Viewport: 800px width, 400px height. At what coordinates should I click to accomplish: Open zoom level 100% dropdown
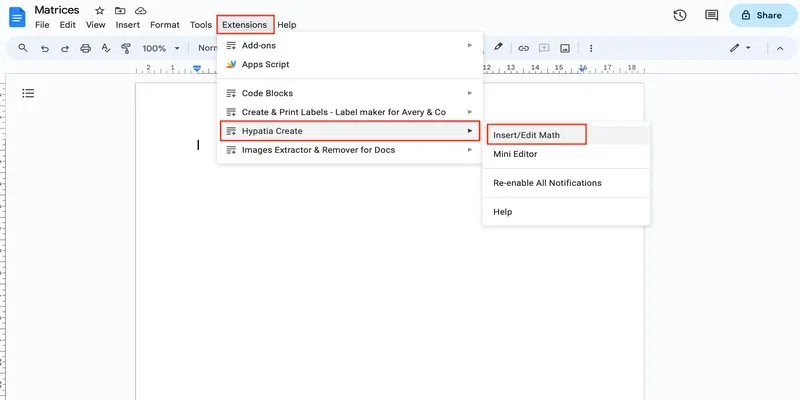tap(161, 48)
